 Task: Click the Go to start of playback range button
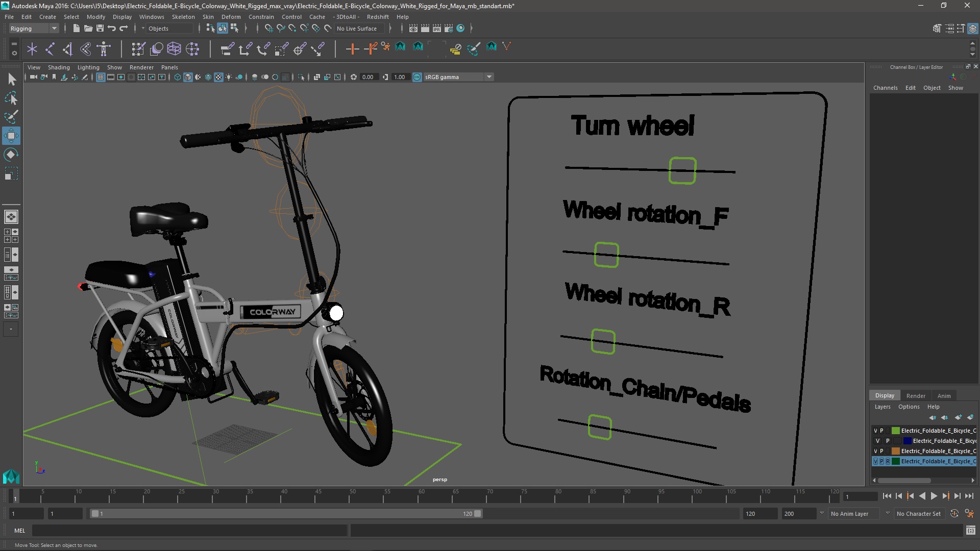tap(887, 496)
